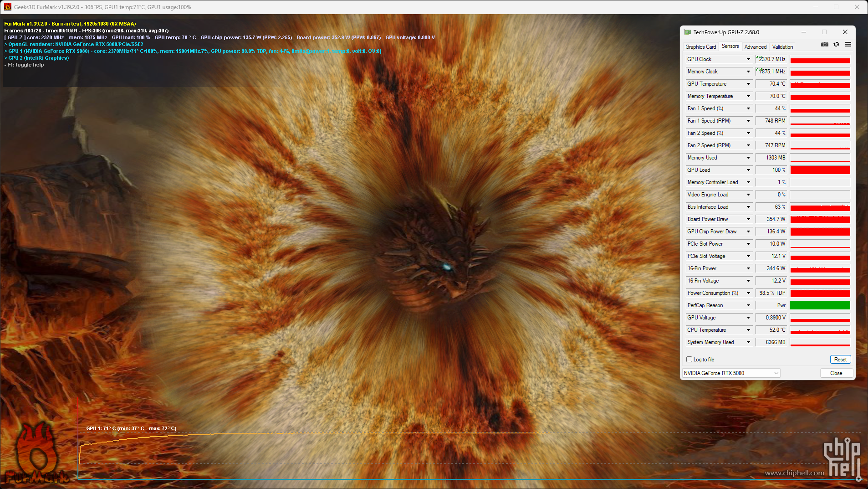Expand the PCIe Slot Power dropdown
868x489 pixels.
coord(748,244)
